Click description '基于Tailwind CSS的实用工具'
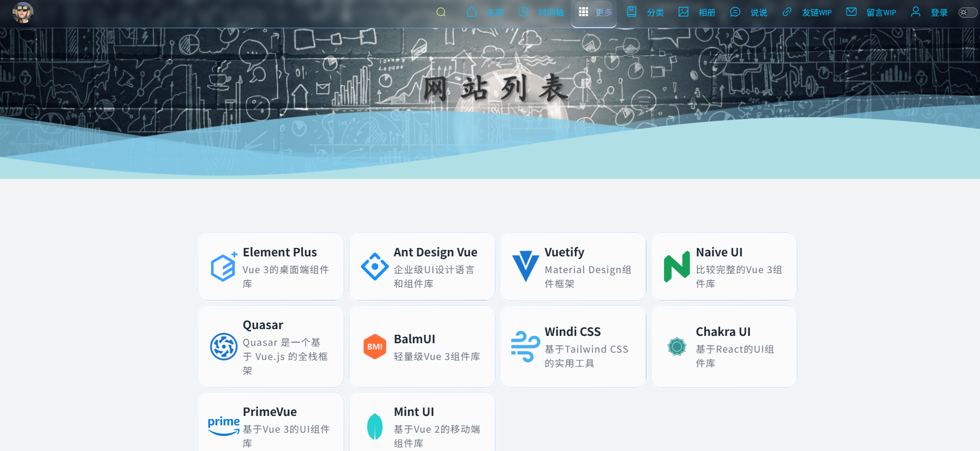The height and width of the screenshot is (451, 980). click(587, 356)
